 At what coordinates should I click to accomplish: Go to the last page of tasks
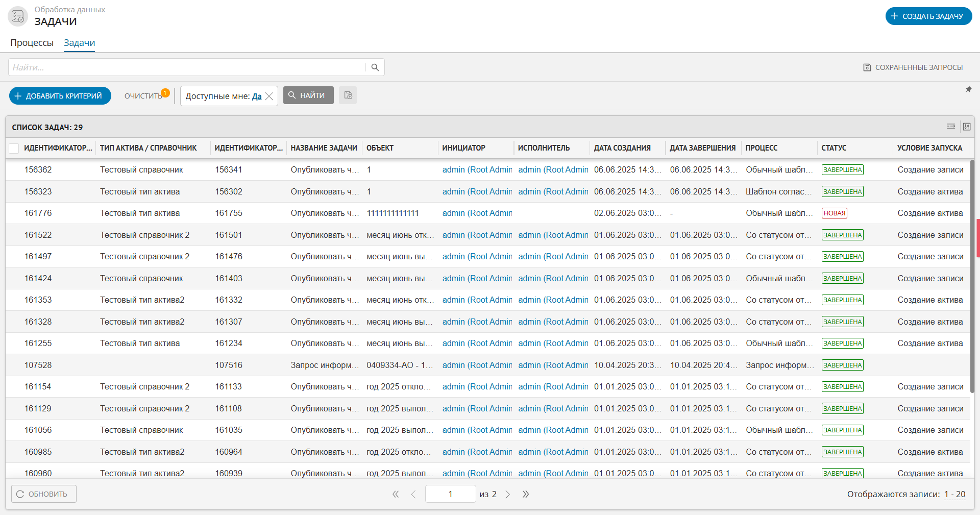coord(526,494)
